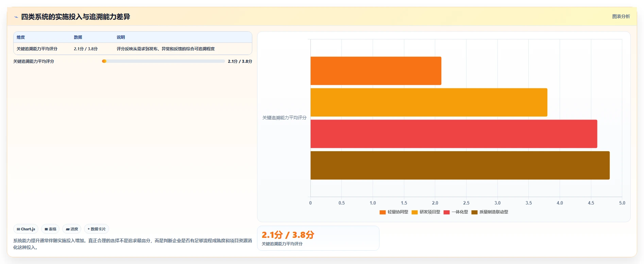Viewport: 644px width, 264px height.
Task: Toggle 一体化型 legend item
Action: point(456,212)
